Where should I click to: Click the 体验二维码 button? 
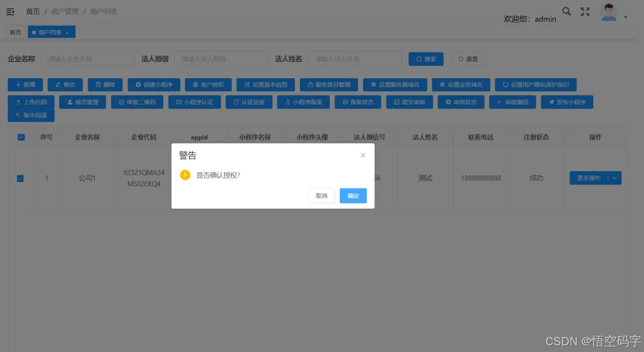[x=137, y=102]
